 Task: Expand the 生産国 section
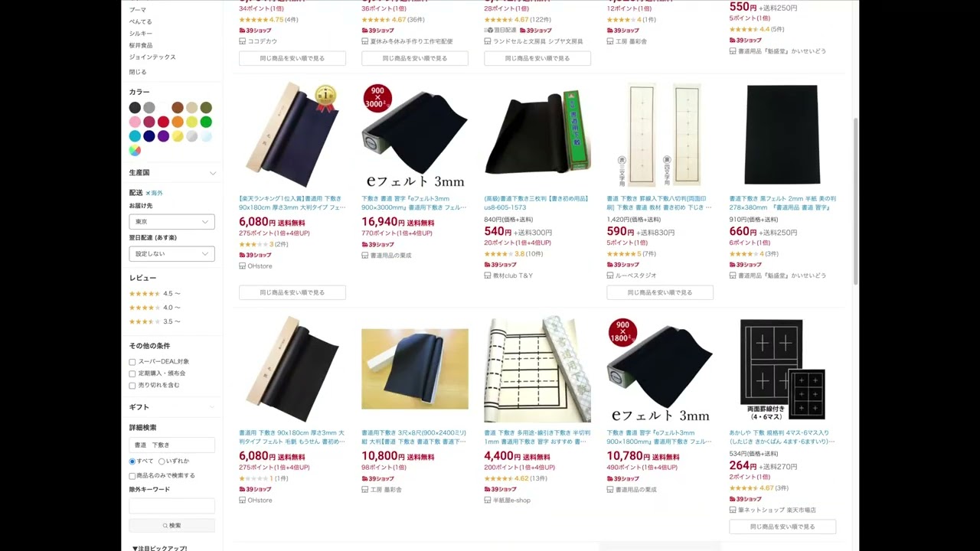[x=172, y=173]
